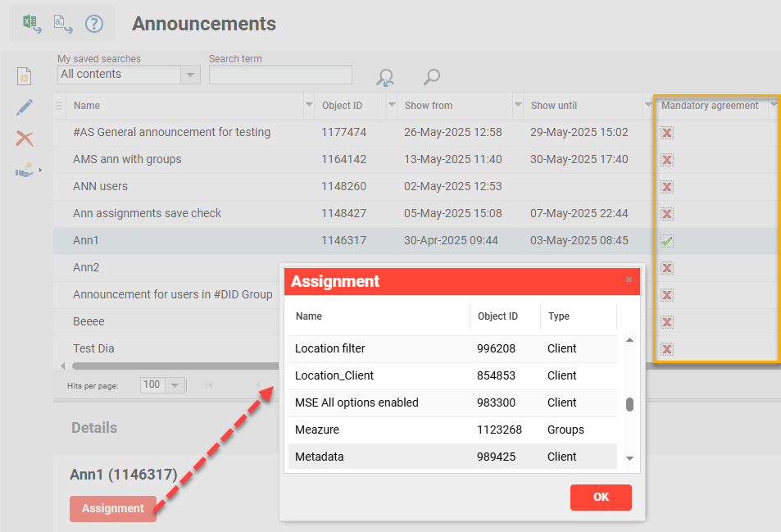Viewport: 781px width, 532px height.
Task: Click the scrollbar inside the Assignment dialog
Action: (631, 402)
